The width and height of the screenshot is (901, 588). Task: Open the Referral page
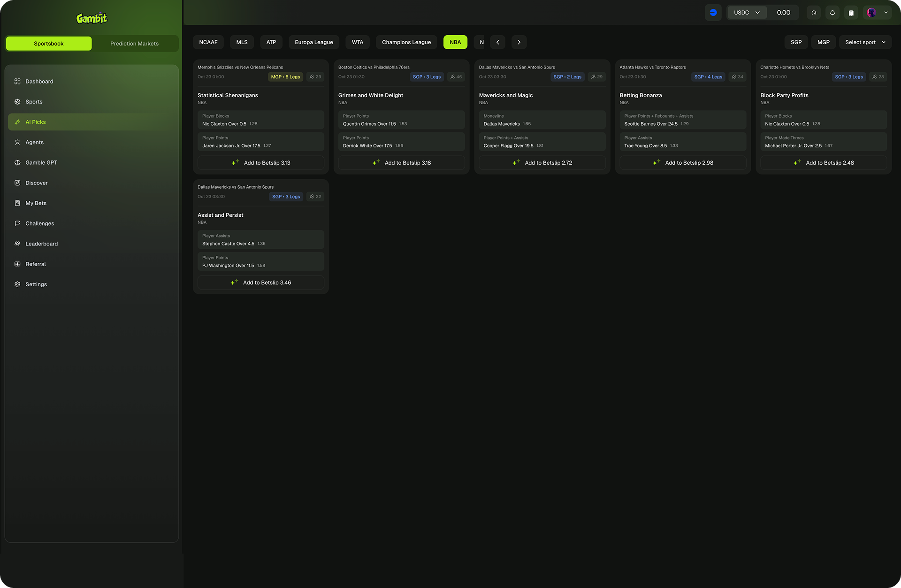(x=36, y=264)
